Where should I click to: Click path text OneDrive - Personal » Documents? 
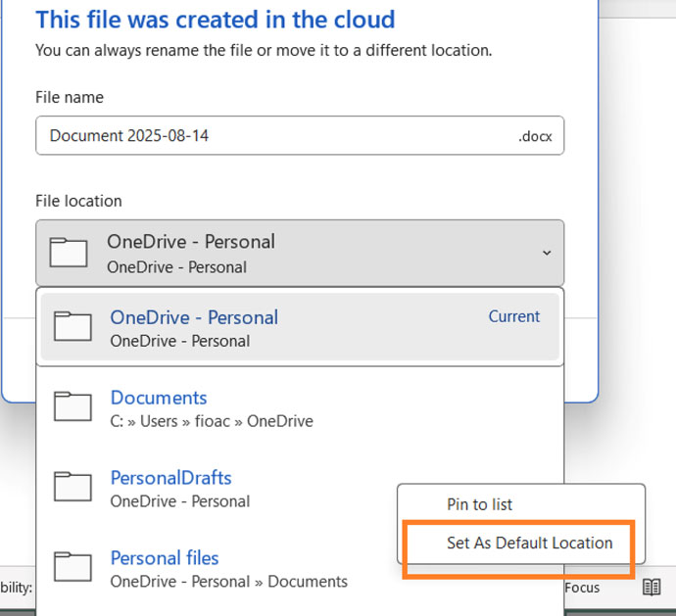229,582
